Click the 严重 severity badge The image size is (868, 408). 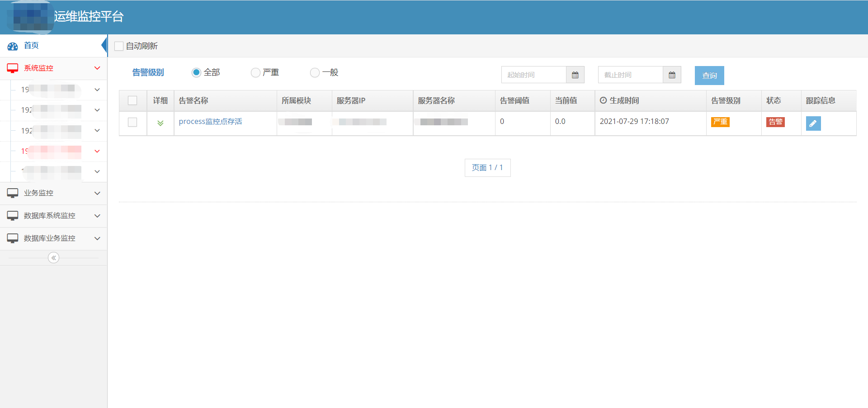coord(720,122)
